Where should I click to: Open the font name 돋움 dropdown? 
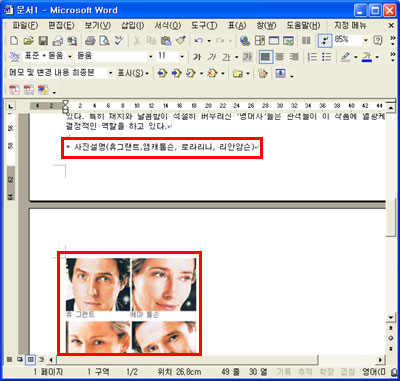coord(151,57)
